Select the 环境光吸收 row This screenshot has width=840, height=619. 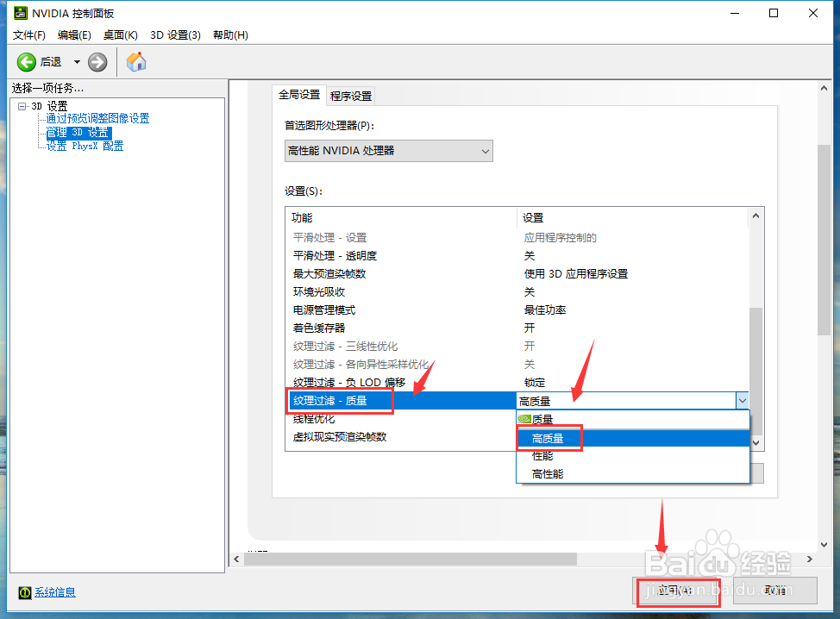click(517, 292)
